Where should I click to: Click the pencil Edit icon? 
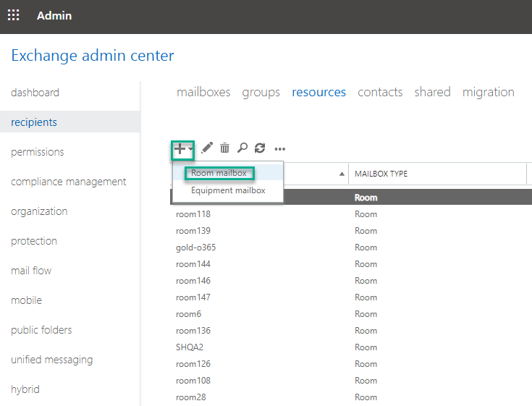[207, 148]
